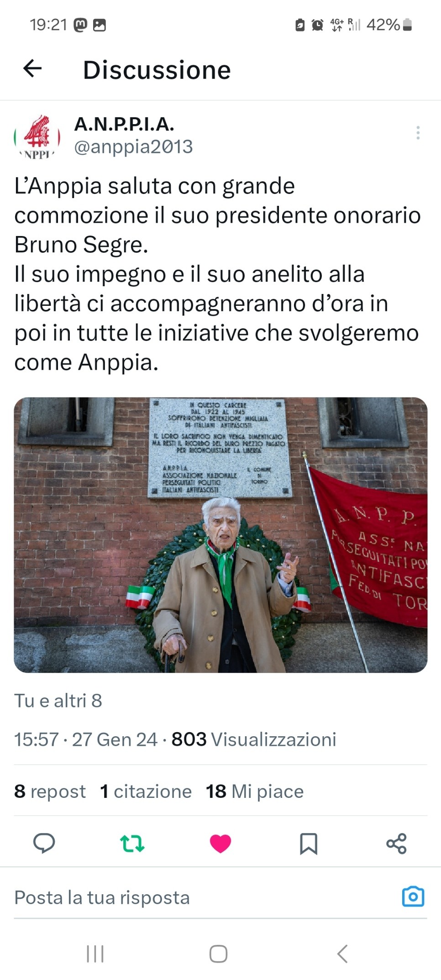441x980 pixels.
Task: Tap the camera icon in the reply bar
Action: 413,896
